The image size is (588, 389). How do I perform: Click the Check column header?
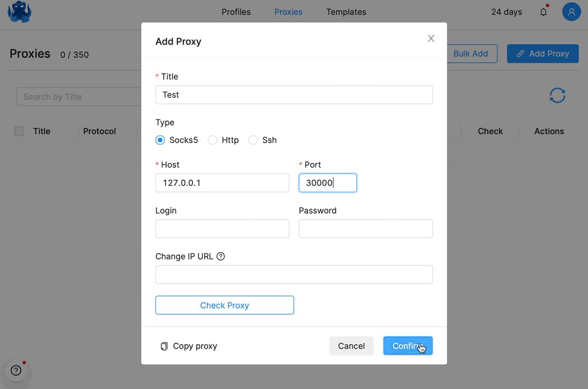pyautogui.click(x=490, y=131)
